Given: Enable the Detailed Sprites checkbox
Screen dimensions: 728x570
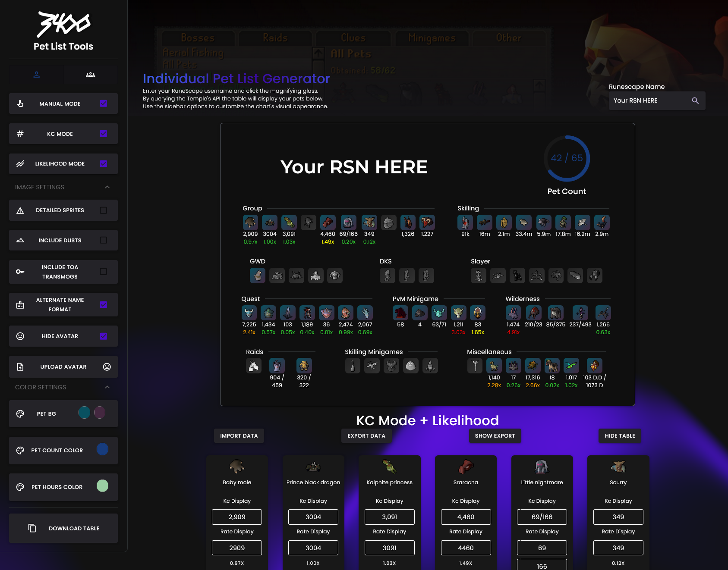Looking at the screenshot, I should pos(104,210).
